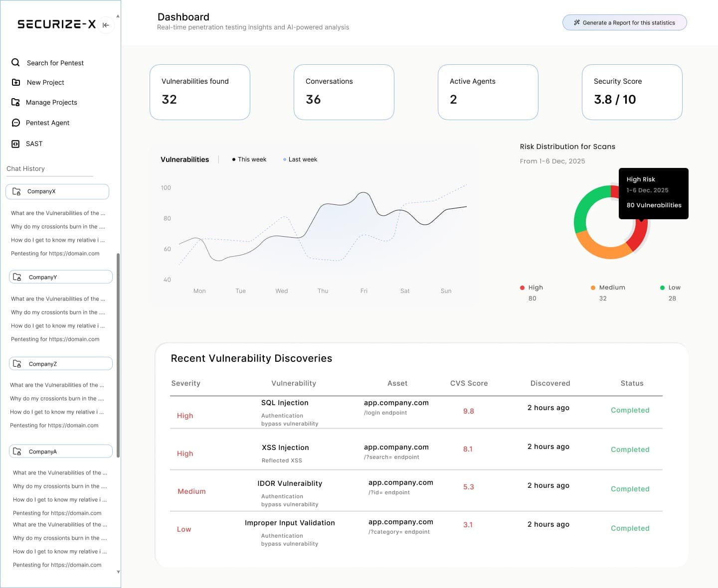The image size is (718, 588).
Task: Select the New Project icon
Action: click(x=15, y=82)
